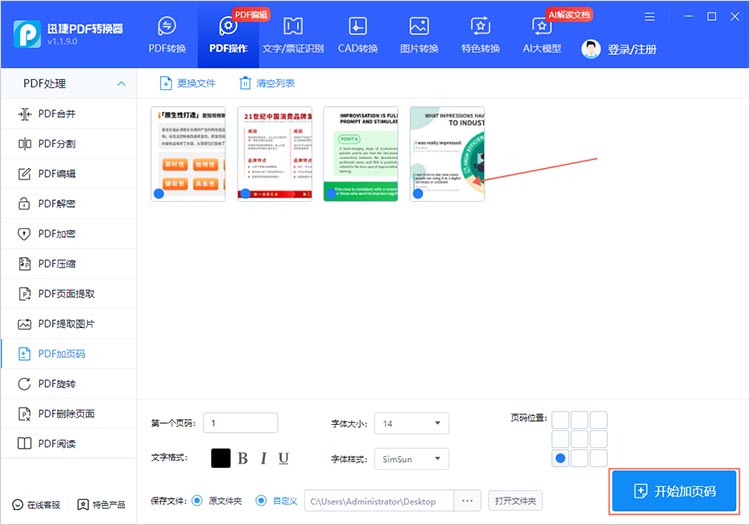
Task: Open the AI大模型 tool icon
Action: coord(542,27)
